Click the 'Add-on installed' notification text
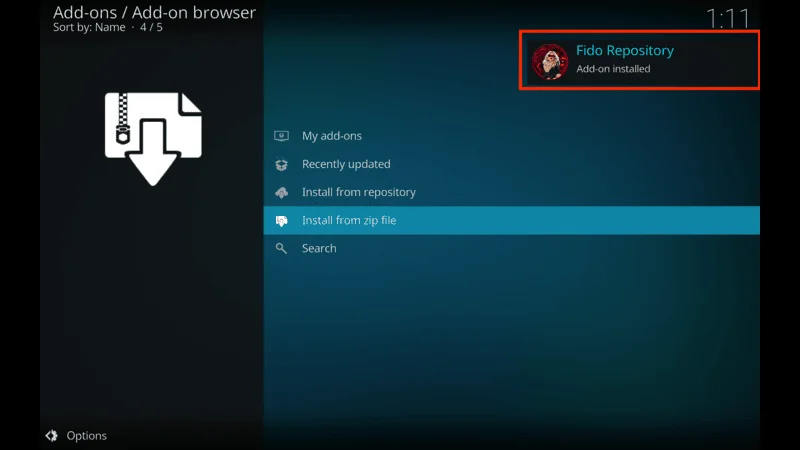Image resolution: width=800 pixels, height=450 pixels. 613,69
